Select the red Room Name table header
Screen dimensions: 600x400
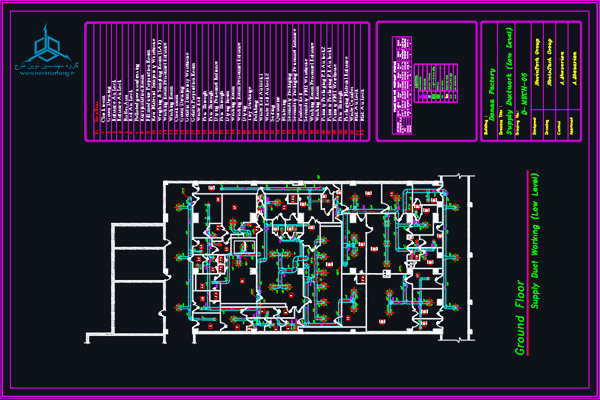click(x=97, y=118)
